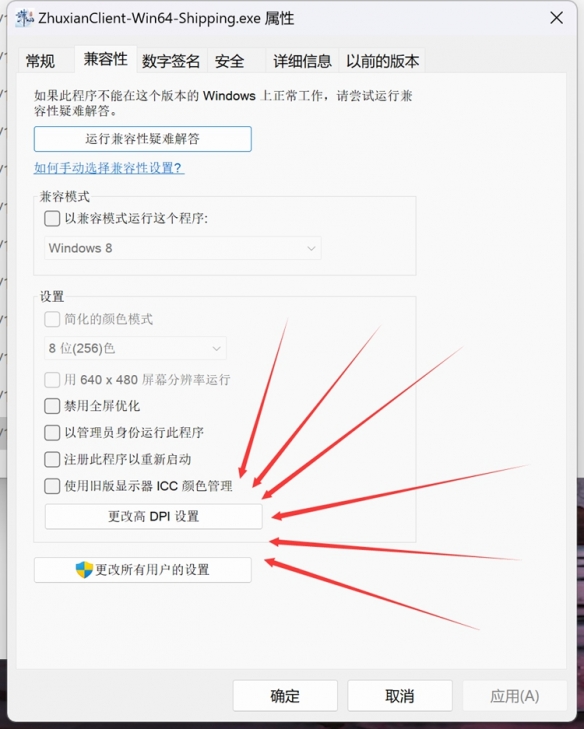The image size is (584, 729).
Task: Check 禁用全屏优化 option
Action: 52,406
